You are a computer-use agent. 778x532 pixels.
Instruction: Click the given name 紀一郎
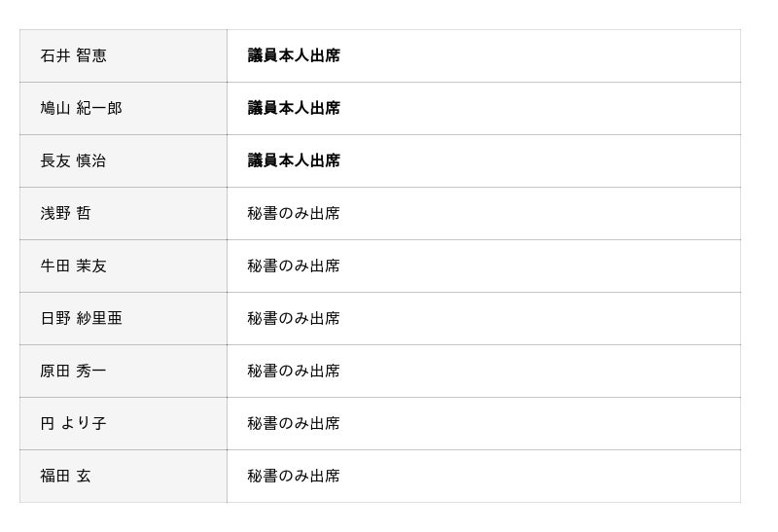(99, 109)
